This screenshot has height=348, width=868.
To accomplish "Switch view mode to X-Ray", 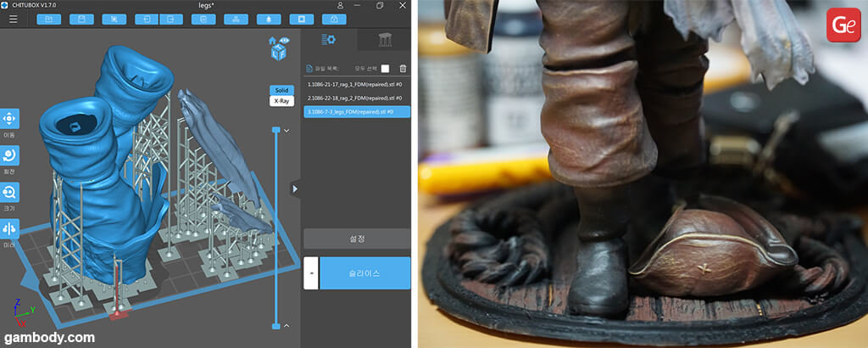I will coord(281,101).
